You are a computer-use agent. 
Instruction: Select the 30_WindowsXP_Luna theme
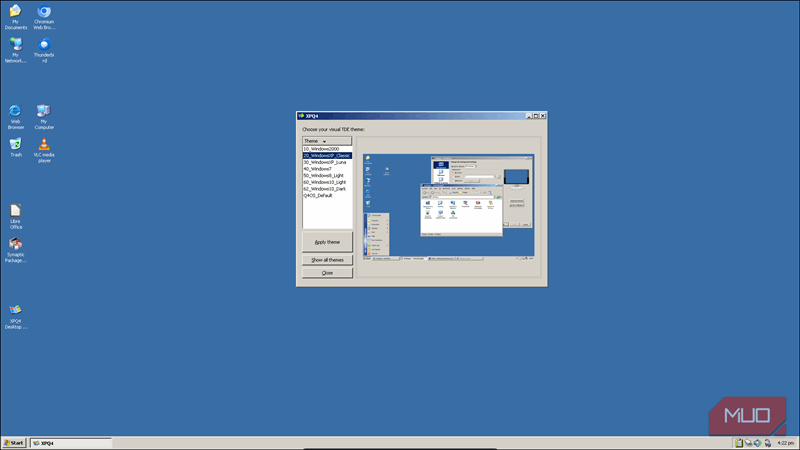[325, 162]
